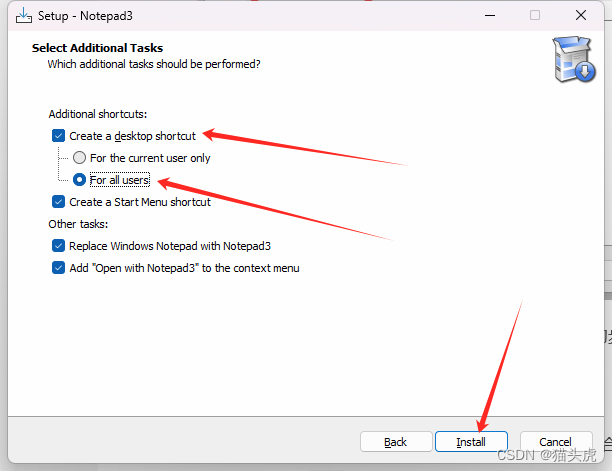612x471 pixels.
Task: Click the Setup - Notepad3 title text
Action: click(85, 16)
